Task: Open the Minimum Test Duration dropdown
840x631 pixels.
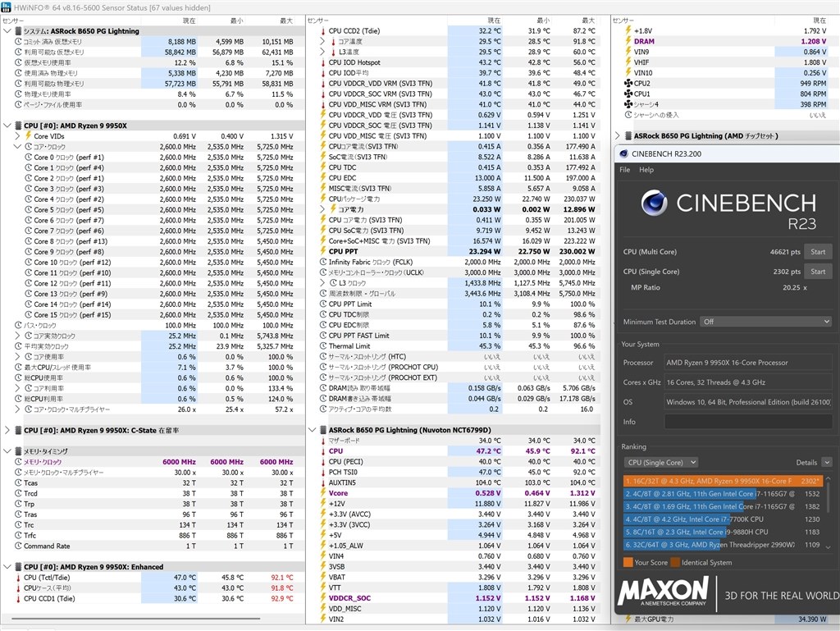Action: [x=766, y=322]
